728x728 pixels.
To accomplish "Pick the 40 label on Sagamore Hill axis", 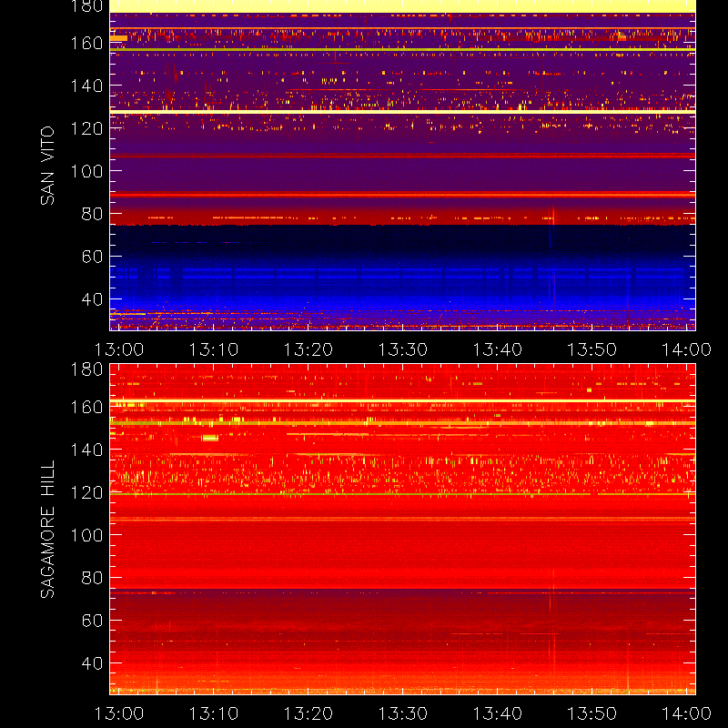I will point(92,663).
